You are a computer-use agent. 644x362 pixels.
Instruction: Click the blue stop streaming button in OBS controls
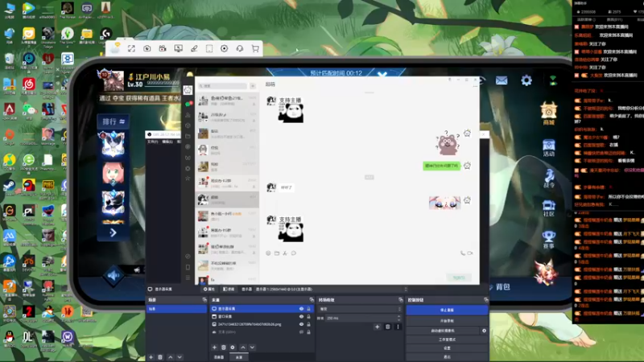coord(447,311)
